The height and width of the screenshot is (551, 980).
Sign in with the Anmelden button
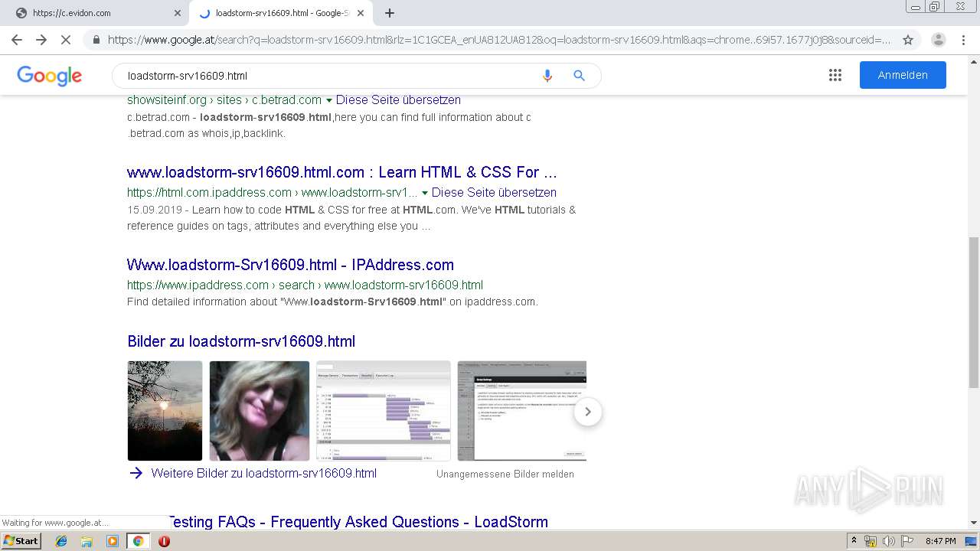click(x=903, y=75)
